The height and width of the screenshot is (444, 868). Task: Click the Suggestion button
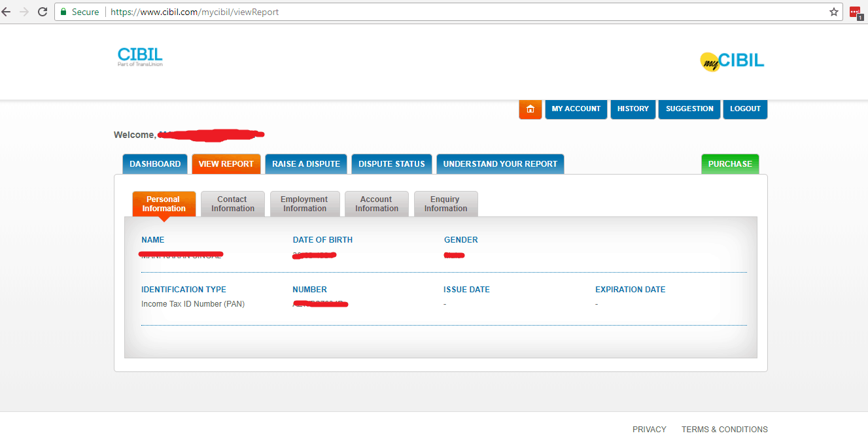coord(689,109)
